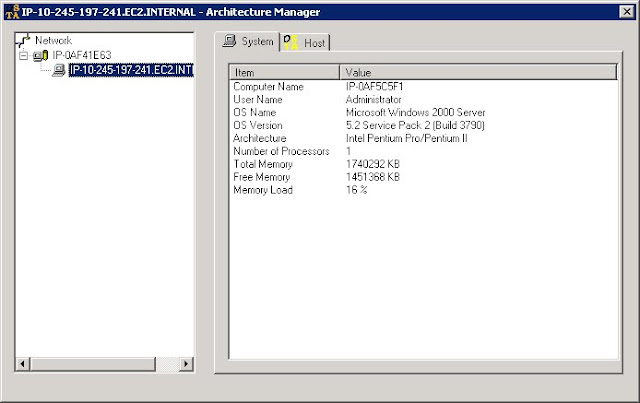Select the OS Name row label

255,112
